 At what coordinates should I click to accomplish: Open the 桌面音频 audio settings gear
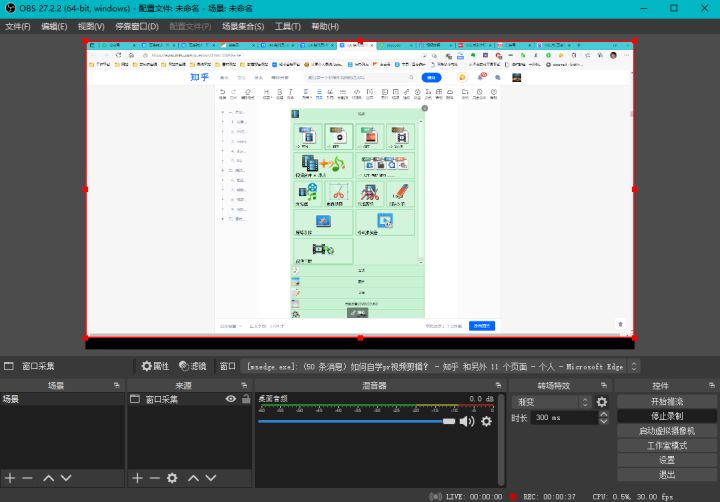[486, 422]
